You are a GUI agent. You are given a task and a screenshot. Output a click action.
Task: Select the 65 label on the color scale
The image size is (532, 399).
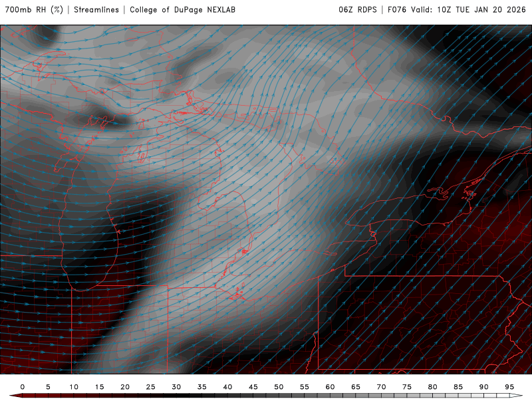(x=356, y=387)
